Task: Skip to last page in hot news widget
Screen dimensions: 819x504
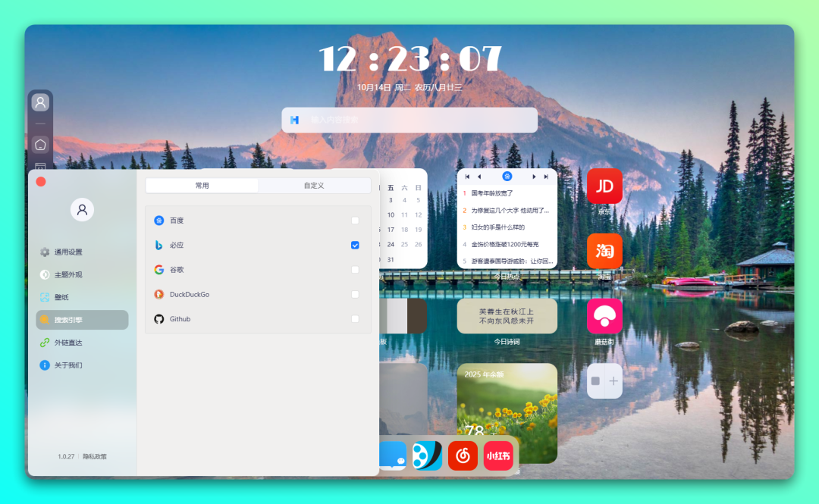Action: [545, 177]
